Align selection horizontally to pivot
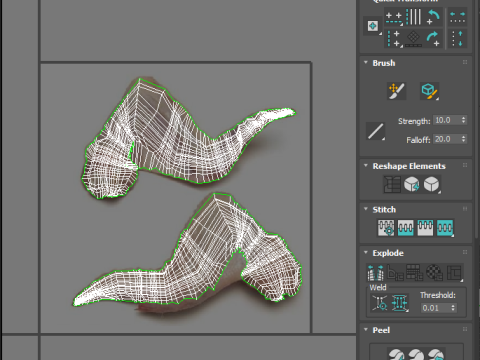 pyautogui.click(x=394, y=17)
